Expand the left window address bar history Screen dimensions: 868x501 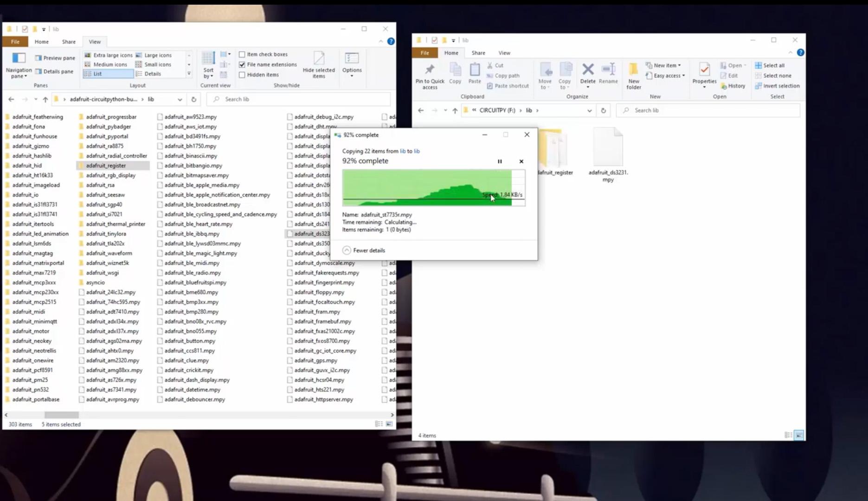[180, 99]
